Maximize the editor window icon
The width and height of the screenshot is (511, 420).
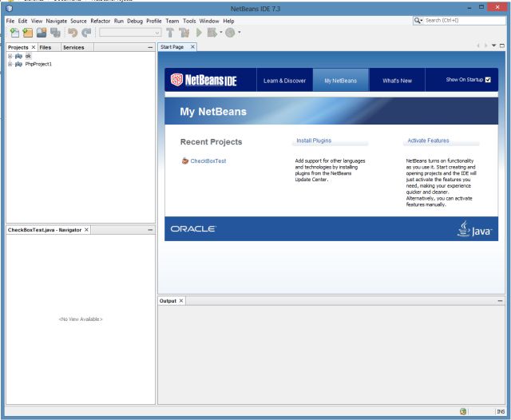pos(502,46)
